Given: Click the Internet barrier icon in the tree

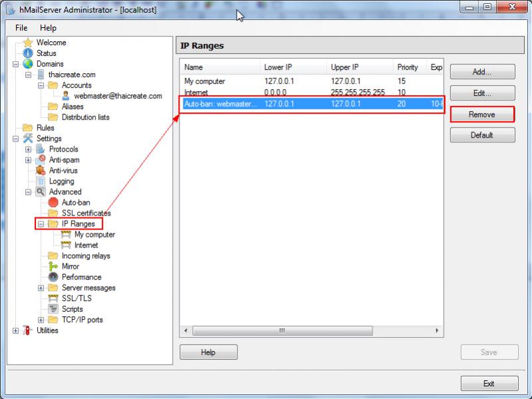Looking at the screenshot, I should tap(66, 245).
